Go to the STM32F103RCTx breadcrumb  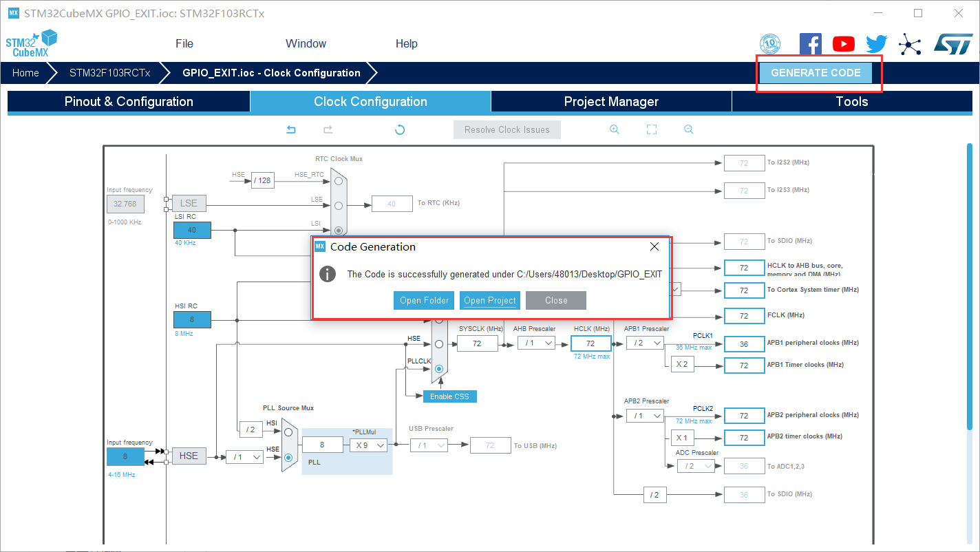pyautogui.click(x=109, y=73)
